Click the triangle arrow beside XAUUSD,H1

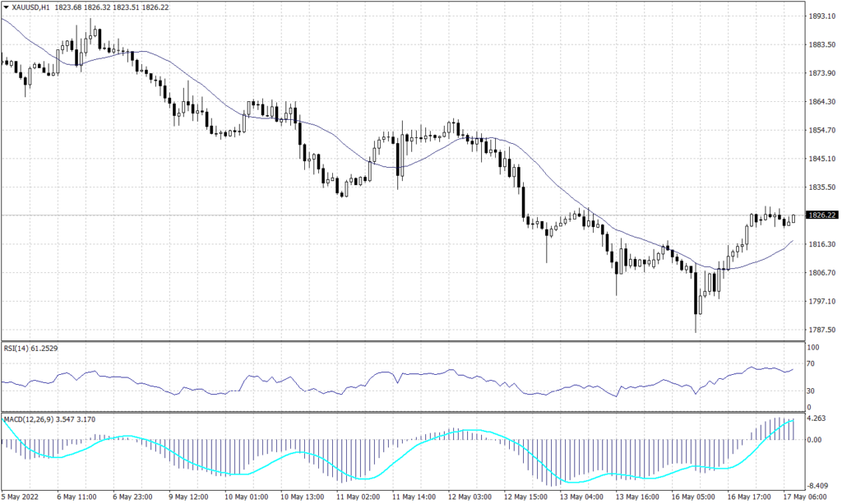pyautogui.click(x=6, y=7)
